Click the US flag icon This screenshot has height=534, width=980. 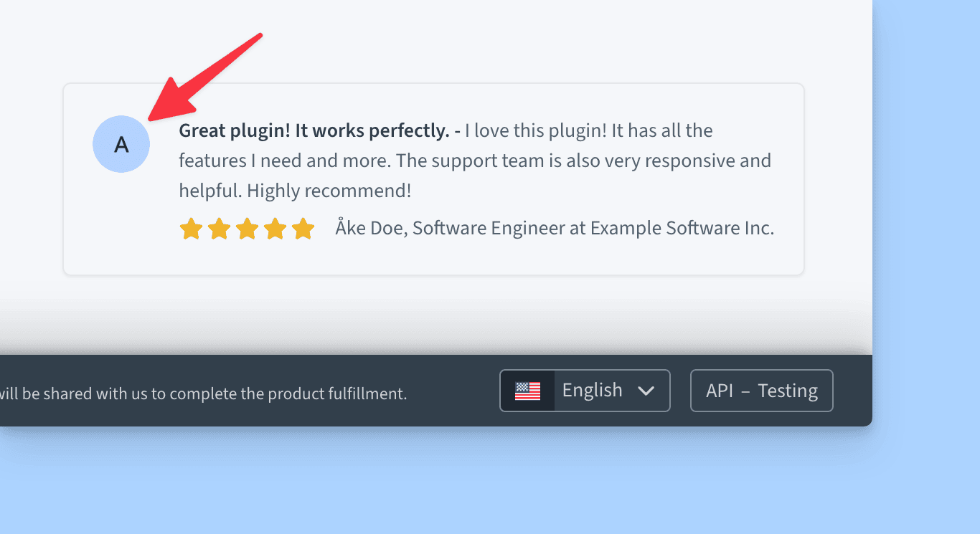[527, 391]
